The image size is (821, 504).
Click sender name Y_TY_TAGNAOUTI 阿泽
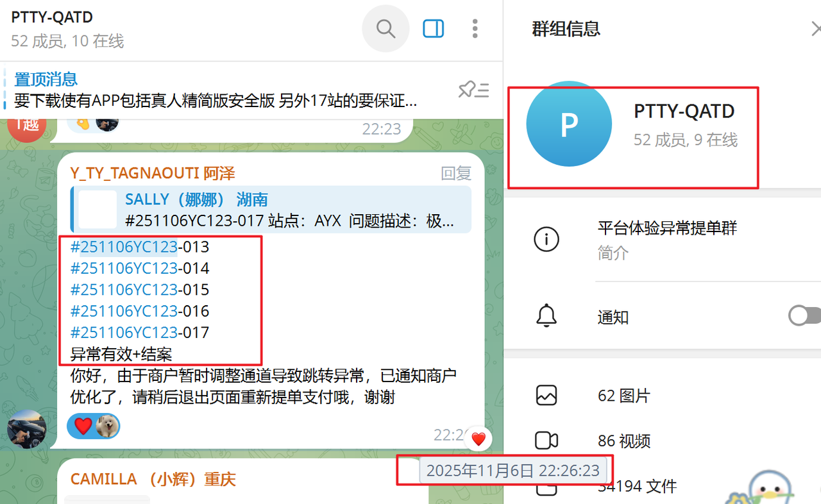point(153,173)
